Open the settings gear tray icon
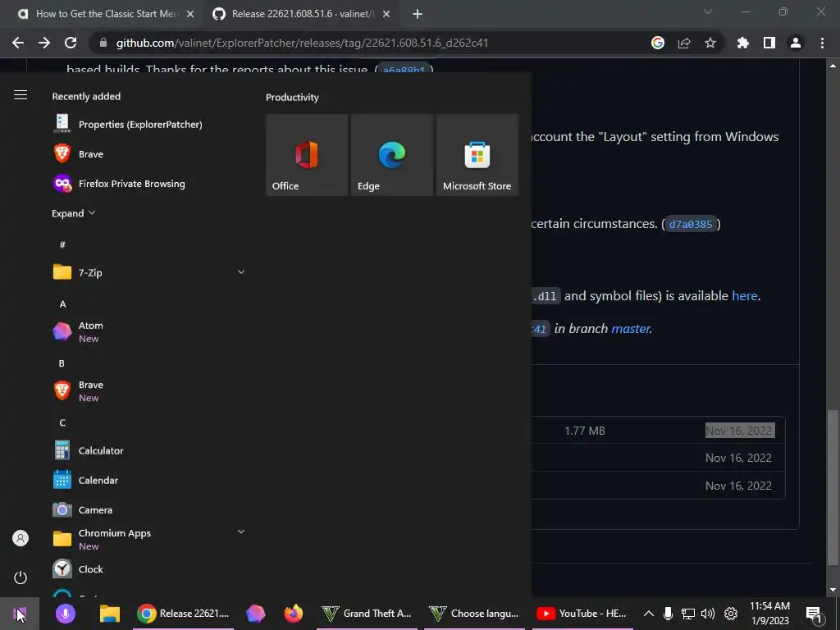840x630 pixels. [731, 614]
